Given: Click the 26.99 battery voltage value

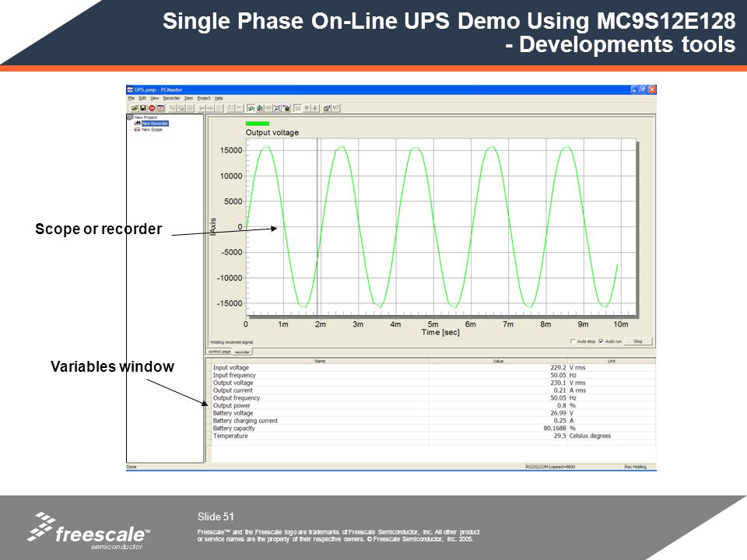Looking at the screenshot, I should tap(558, 413).
